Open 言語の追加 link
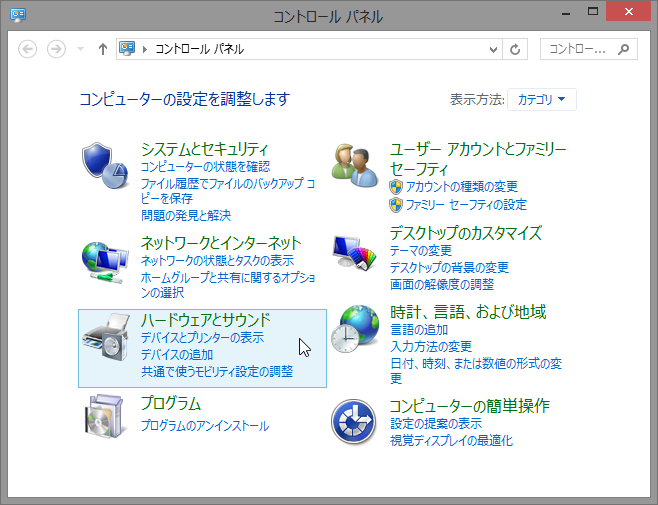Image resolution: width=658 pixels, height=505 pixels. (x=419, y=330)
